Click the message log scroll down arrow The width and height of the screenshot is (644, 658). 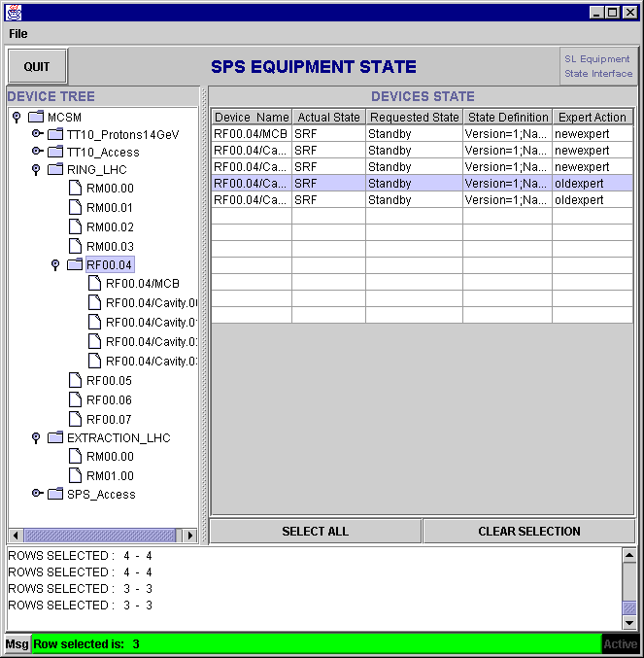click(x=628, y=623)
